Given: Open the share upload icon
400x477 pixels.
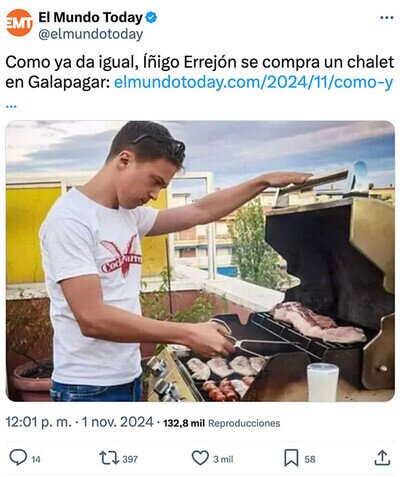Looking at the screenshot, I should 382,458.
